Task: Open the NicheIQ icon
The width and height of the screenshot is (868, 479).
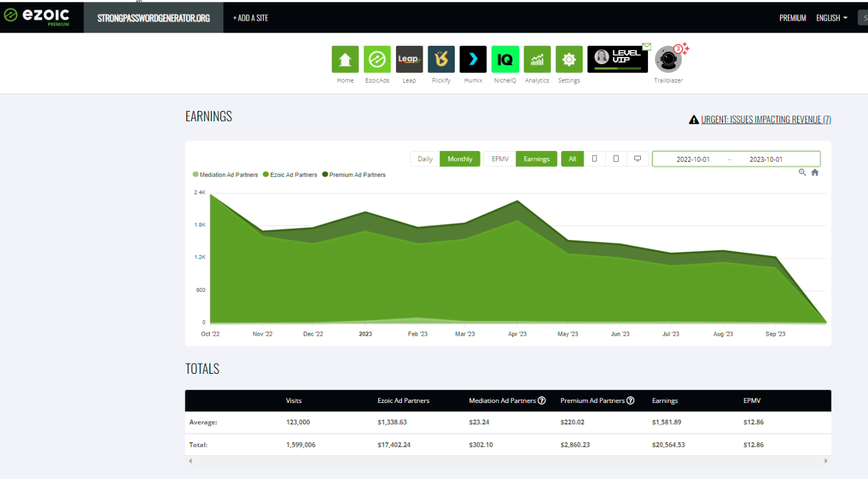Action: coord(505,59)
